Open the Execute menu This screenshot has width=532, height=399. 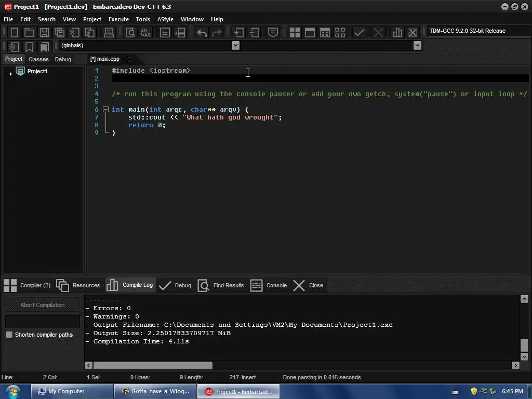pos(118,19)
